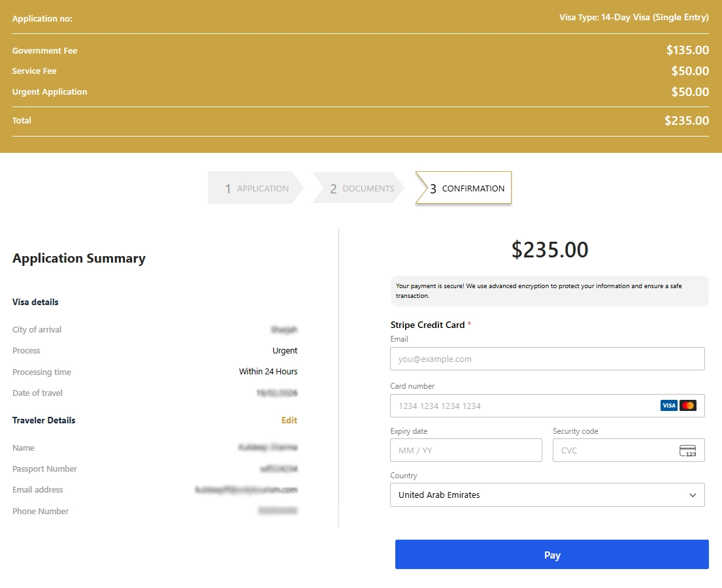Click the Processing time Within 24 Hours value
The image size is (722, 588).
pos(268,371)
